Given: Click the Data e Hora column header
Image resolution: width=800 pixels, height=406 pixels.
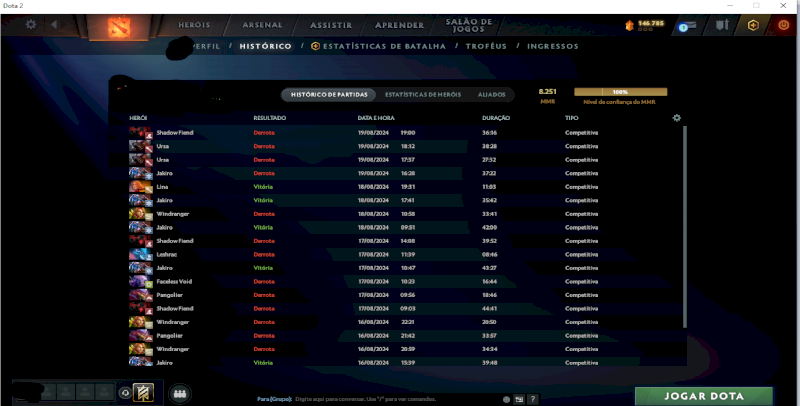Looking at the screenshot, I should [x=376, y=118].
